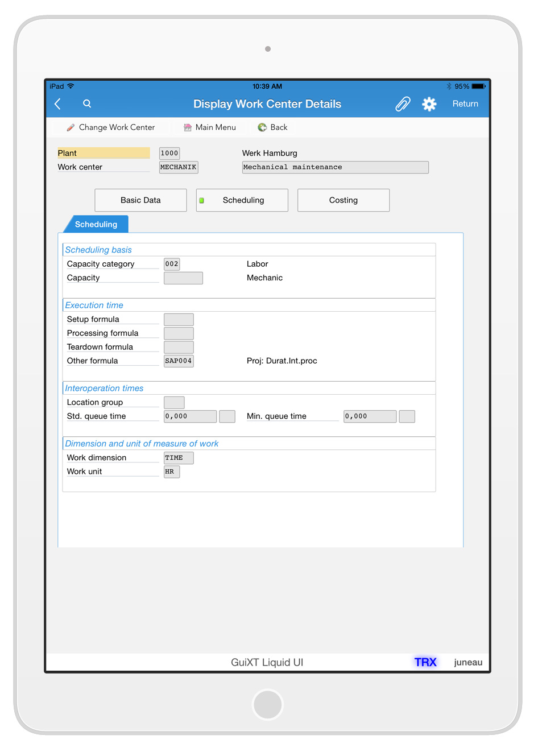Select the Std. queue time value field
This screenshot has width=538, height=756.
click(190, 416)
